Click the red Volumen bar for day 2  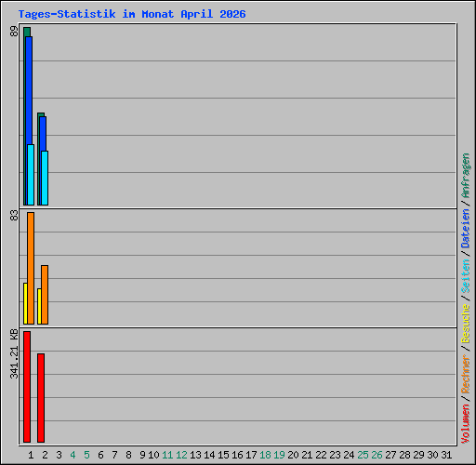click(41, 398)
